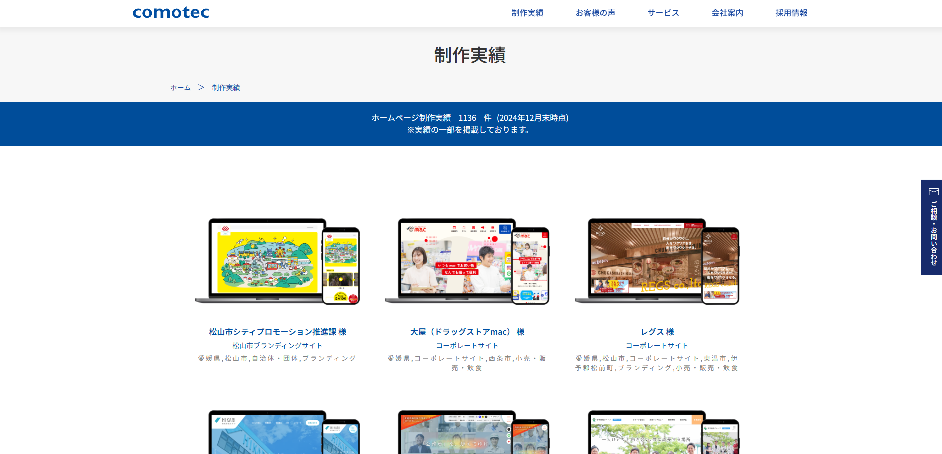This screenshot has width=942, height=454.
Task: Click the 大屋（ドラッグストアmac）様 title link
Action: 467,331
